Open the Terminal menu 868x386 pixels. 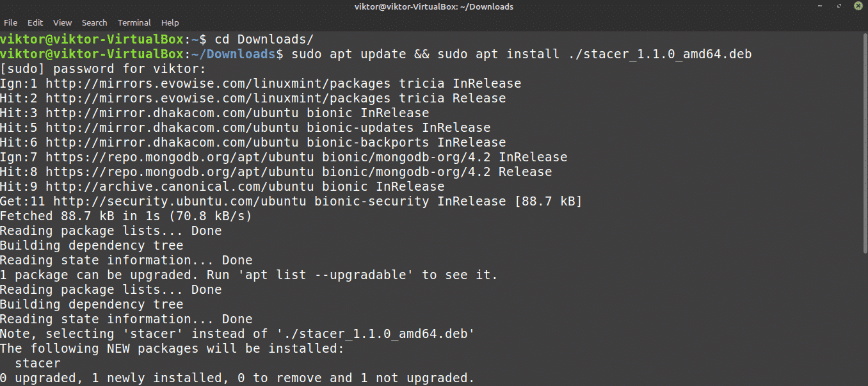134,23
